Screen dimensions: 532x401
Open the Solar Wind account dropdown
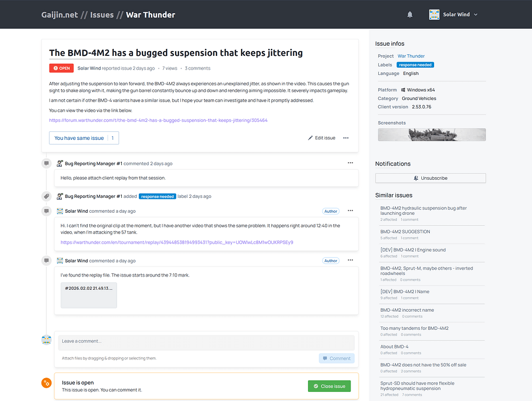pyautogui.click(x=475, y=15)
